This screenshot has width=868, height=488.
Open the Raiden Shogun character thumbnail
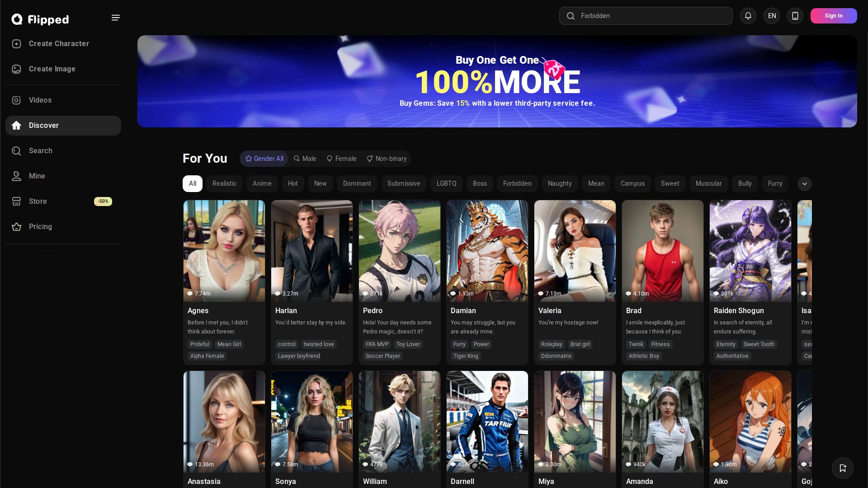coord(750,251)
